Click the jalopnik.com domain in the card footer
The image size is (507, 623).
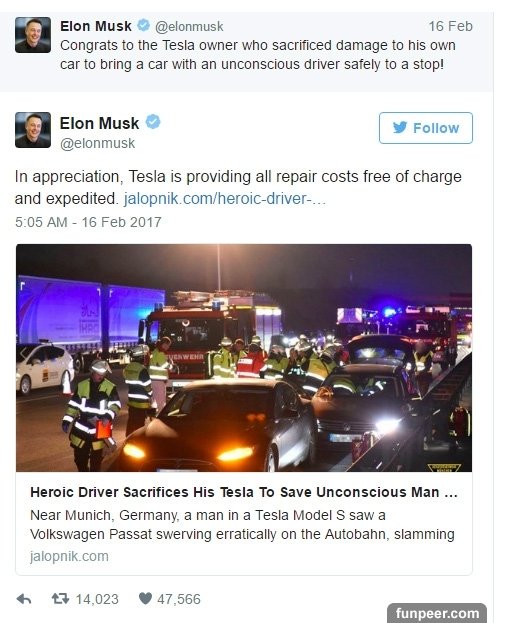[x=69, y=556]
